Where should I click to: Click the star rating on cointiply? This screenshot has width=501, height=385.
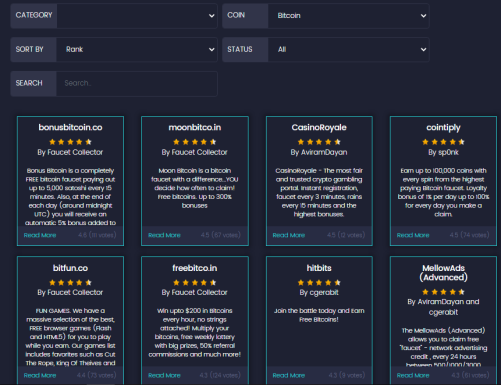coord(443,142)
